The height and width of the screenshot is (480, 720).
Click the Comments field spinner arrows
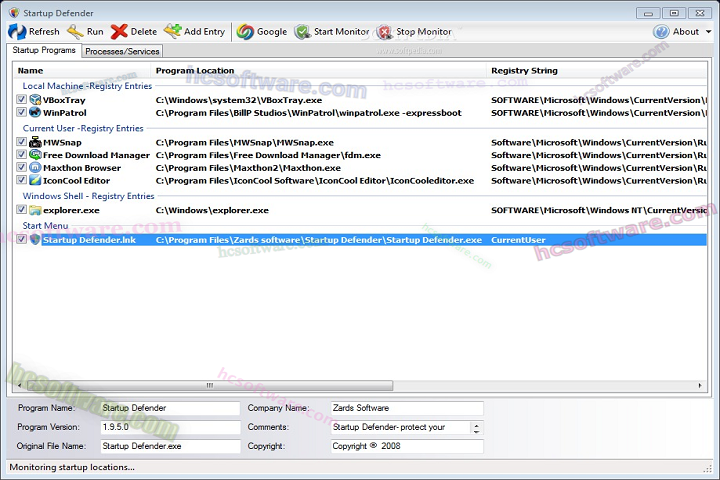477,428
